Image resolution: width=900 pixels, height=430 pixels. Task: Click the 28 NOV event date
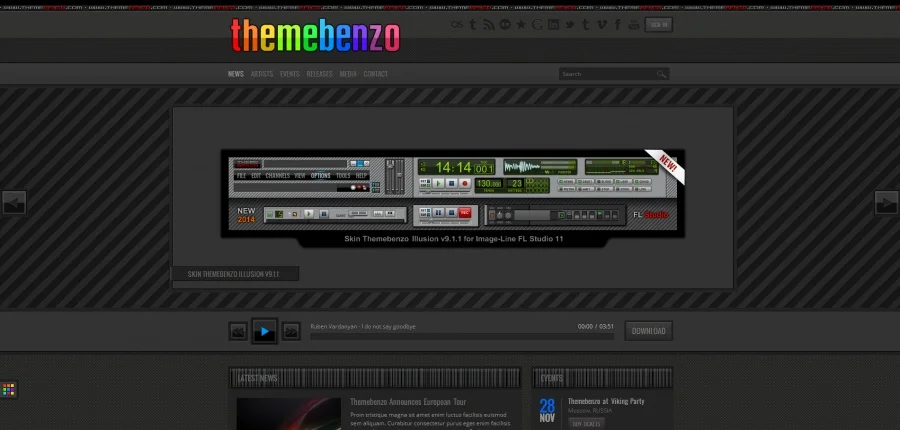pos(547,411)
